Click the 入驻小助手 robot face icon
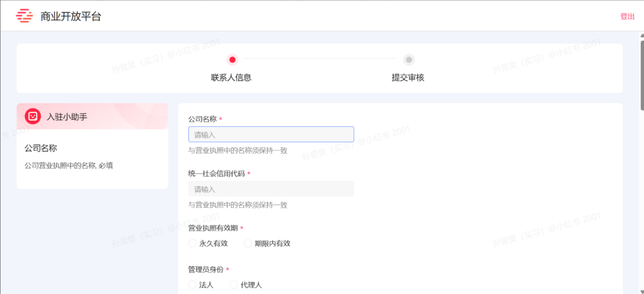The image size is (644, 294). click(x=33, y=116)
